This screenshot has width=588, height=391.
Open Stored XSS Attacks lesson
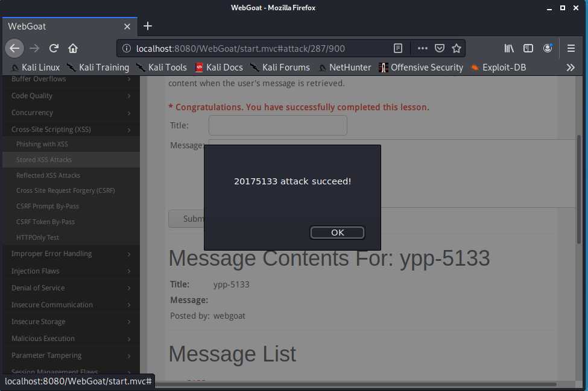71,160
